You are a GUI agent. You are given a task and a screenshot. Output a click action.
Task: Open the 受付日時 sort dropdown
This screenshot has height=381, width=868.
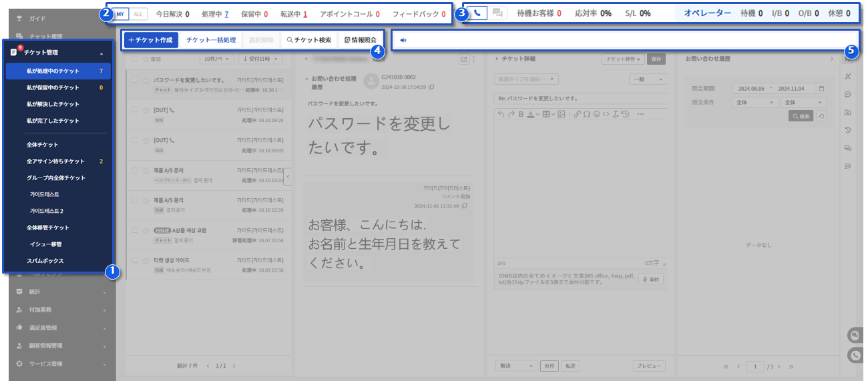(x=260, y=59)
